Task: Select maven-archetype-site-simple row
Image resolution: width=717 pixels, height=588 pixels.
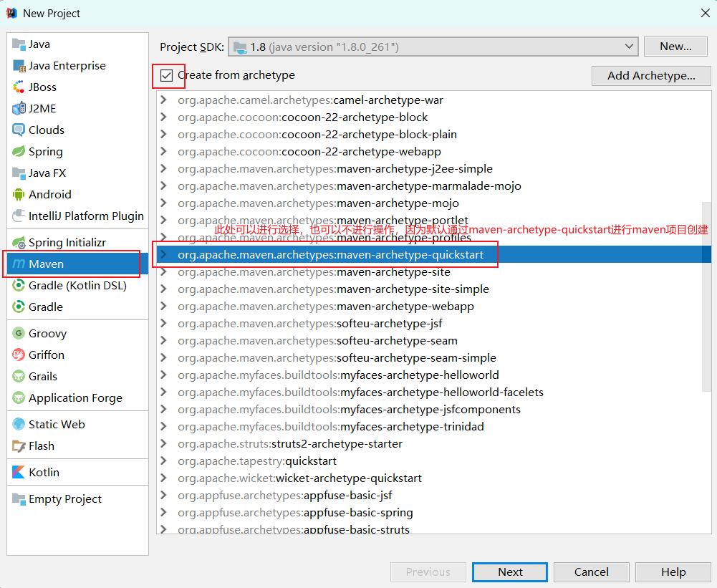Action: click(x=433, y=289)
